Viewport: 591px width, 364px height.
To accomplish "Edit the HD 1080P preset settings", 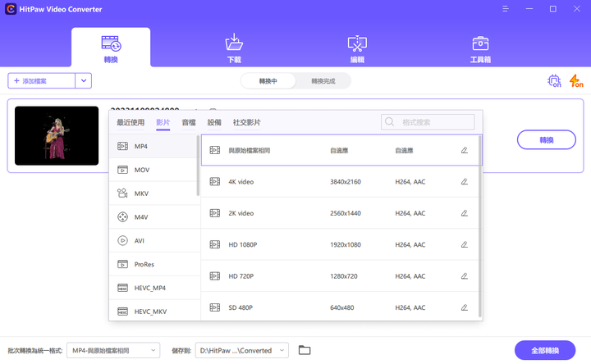I will click(465, 244).
